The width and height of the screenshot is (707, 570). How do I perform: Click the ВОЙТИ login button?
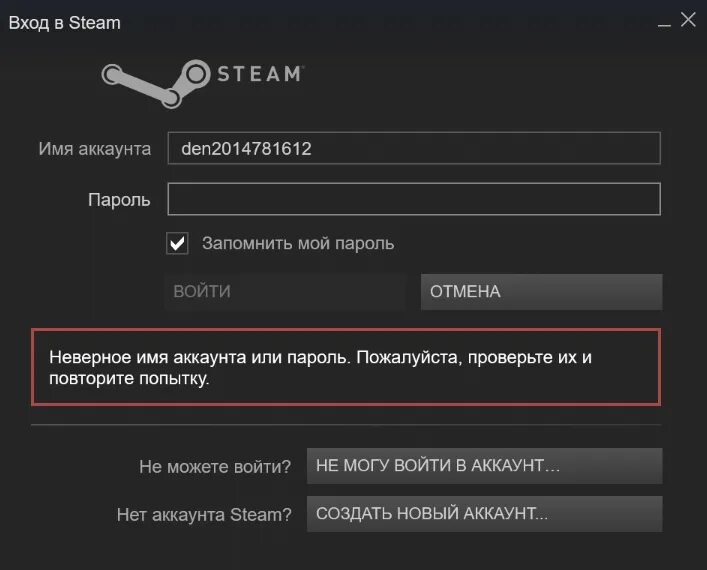coord(285,292)
